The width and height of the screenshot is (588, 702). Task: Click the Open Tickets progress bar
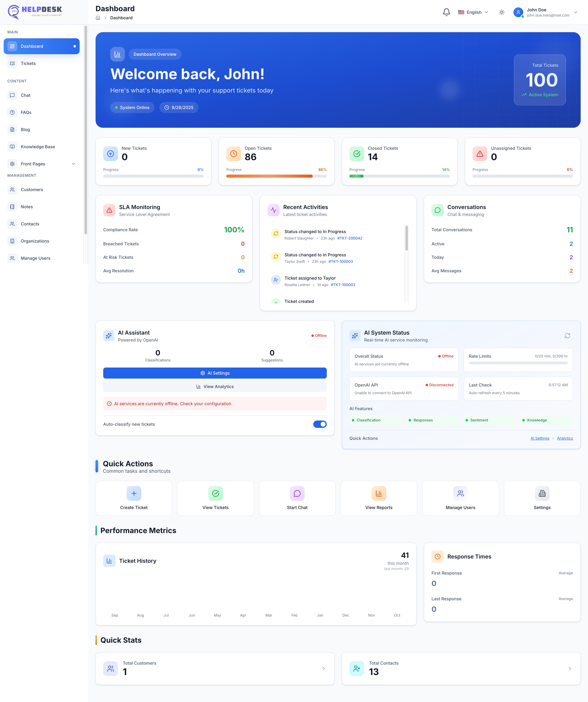[276, 176]
